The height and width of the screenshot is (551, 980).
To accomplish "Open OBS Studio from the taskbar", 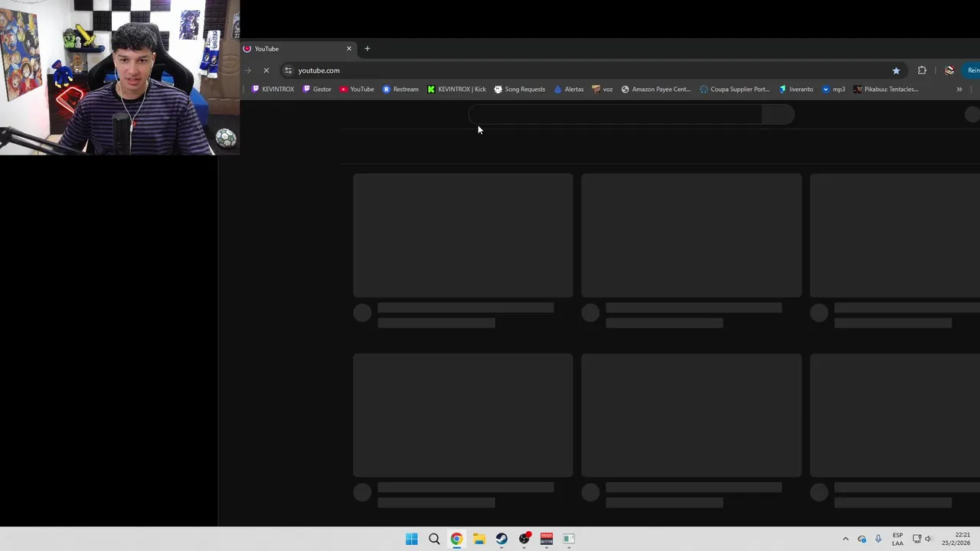I will click(x=524, y=539).
